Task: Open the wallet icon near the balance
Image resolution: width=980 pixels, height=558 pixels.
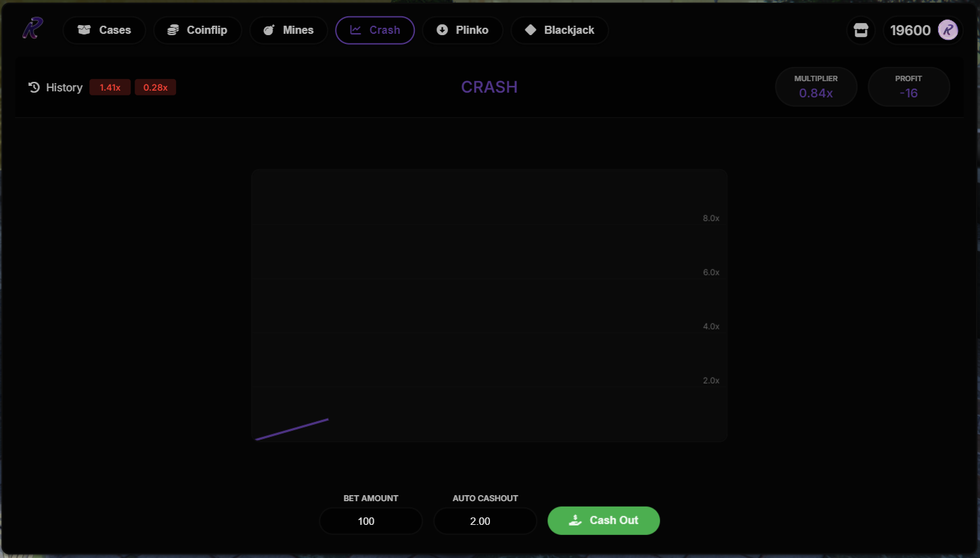Action: 860,30
